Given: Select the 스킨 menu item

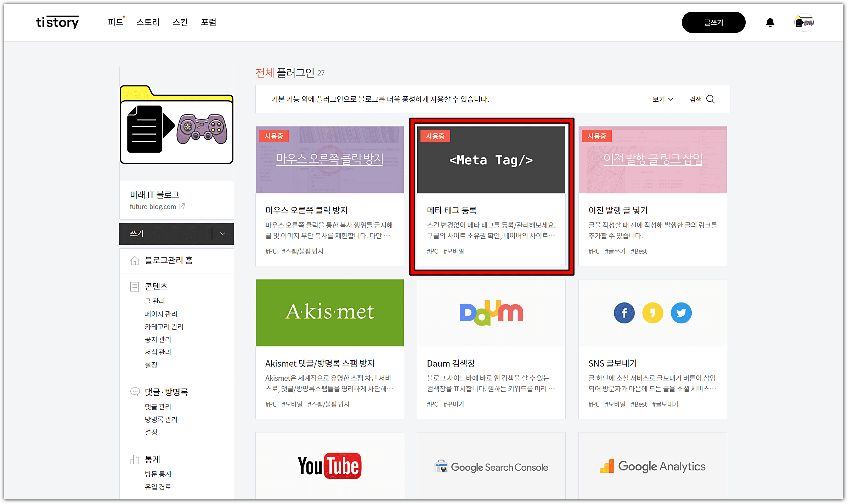Looking at the screenshot, I should (x=180, y=22).
